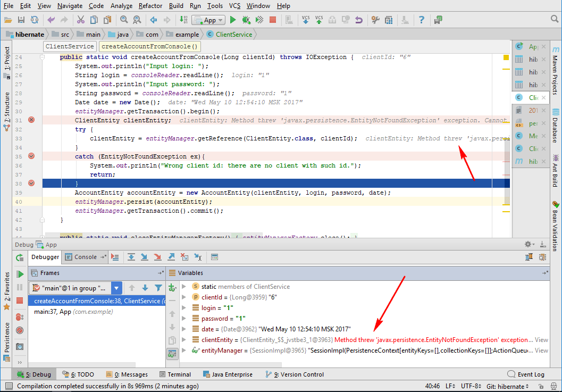
Task: Toggle the breakpoint on line 31
Action: click(x=31, y=120)
